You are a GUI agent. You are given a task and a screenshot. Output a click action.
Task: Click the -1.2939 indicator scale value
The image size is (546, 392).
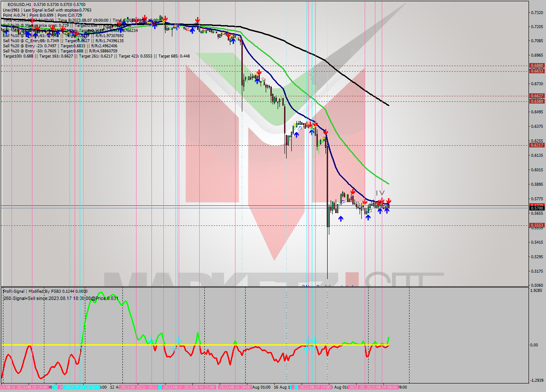pos(536,380)
